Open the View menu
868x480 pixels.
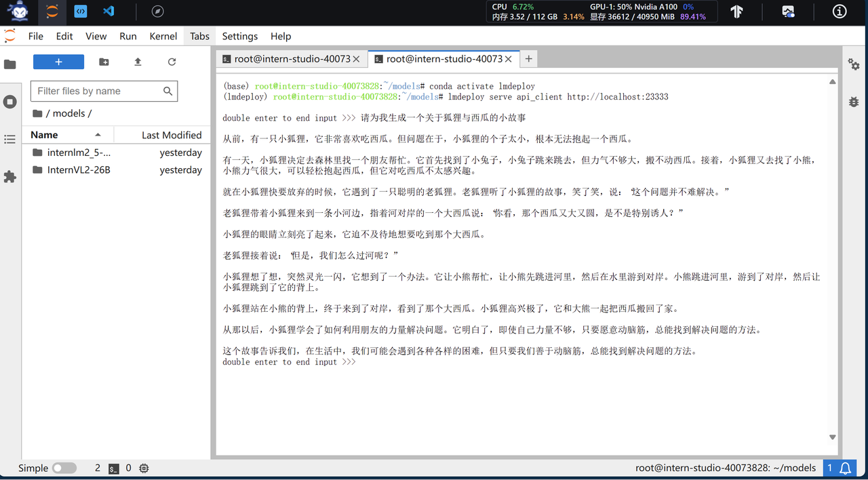tap(96, 36)
